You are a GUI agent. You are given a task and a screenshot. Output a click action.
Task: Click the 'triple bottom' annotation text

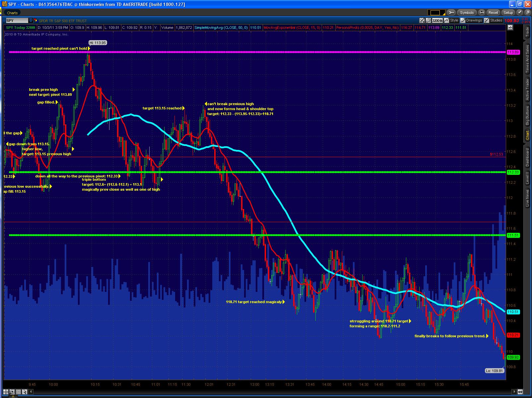coord(94,179)
